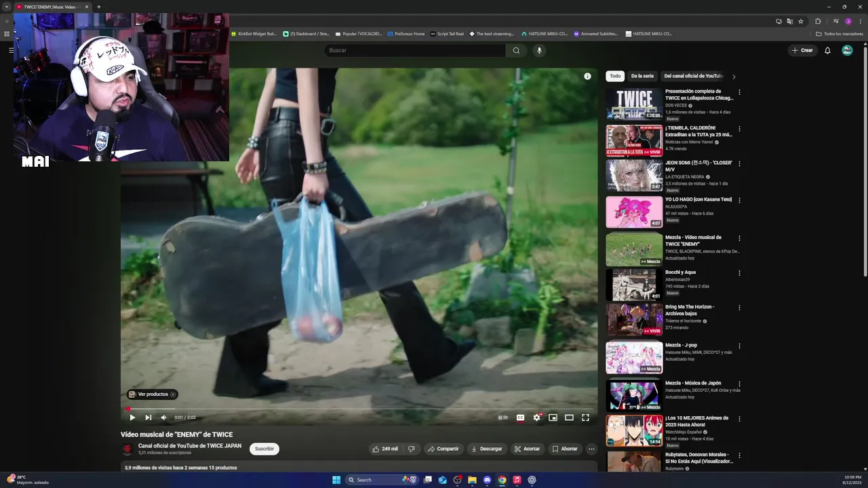868x488 pixels.
Task: Seek on the video progress bar
Action: 359,409
